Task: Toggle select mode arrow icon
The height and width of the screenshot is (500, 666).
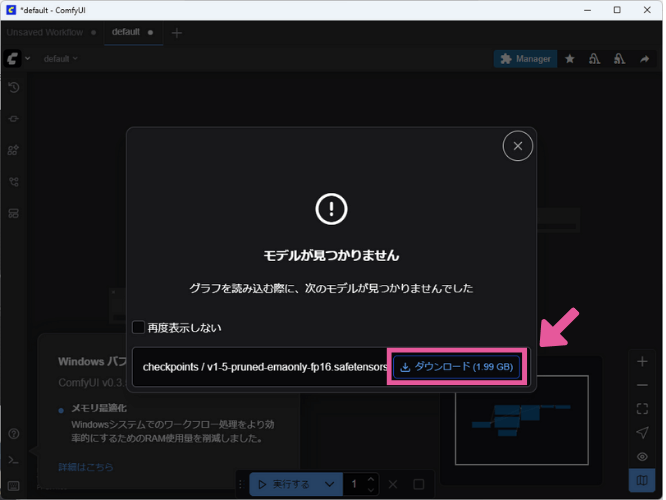Action: click(x=642, y=433)
